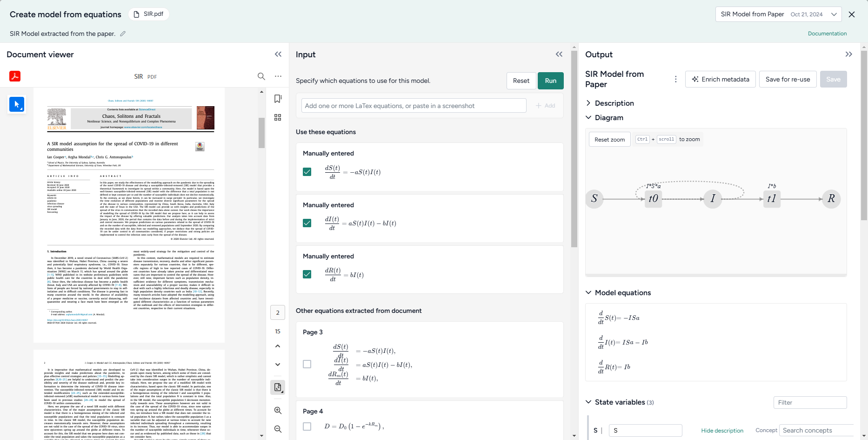Open the Documentation link

coord(827,34)
